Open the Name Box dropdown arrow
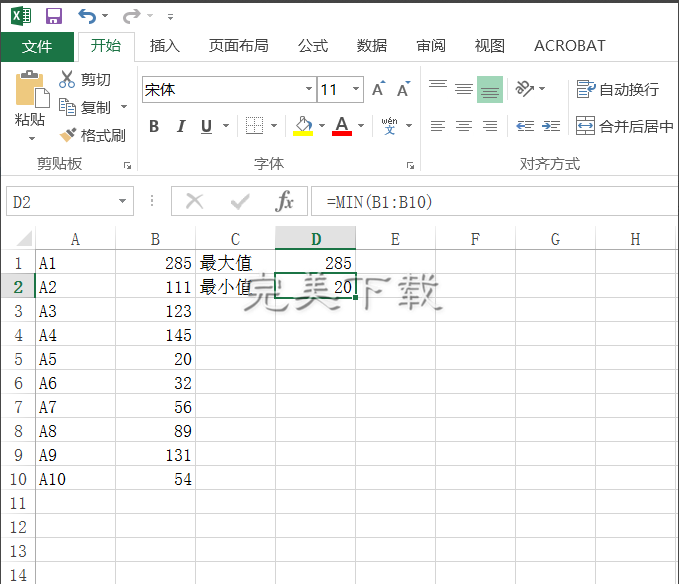This screenshot has width=679, height=584. click(123, 201)
